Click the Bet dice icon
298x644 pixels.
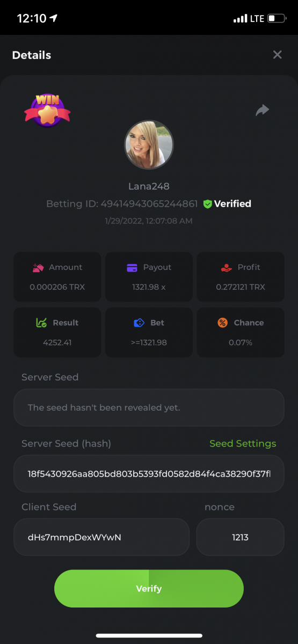coord(139,323)
